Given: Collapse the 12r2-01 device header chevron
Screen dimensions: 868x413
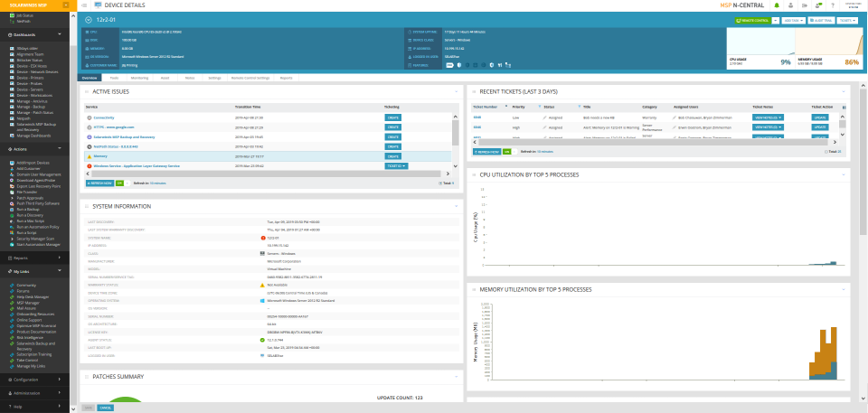Looking at the screenshot, I should coord(89,20).
